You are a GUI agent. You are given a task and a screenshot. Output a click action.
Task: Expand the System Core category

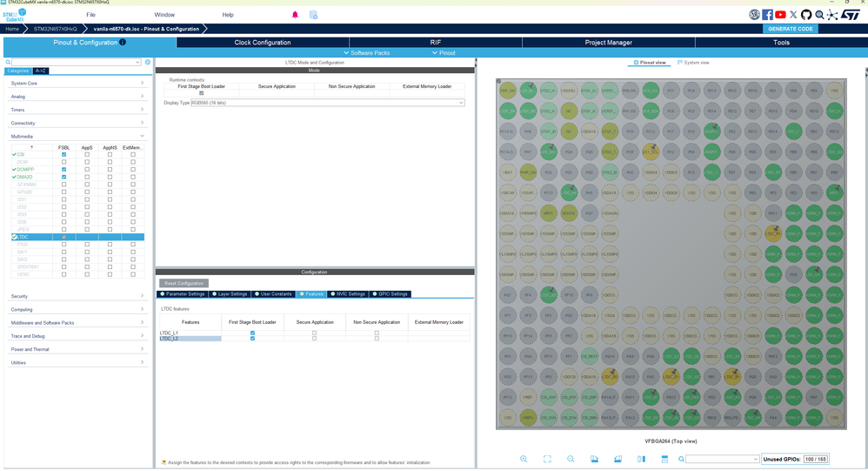77,83
